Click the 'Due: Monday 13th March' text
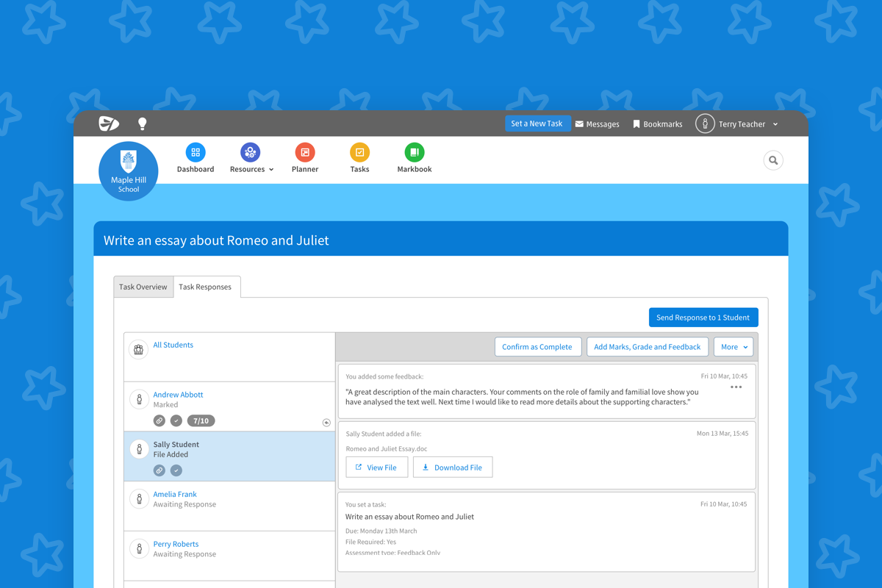Viewport: 882px width, 588px height. (x=381, y=531)
